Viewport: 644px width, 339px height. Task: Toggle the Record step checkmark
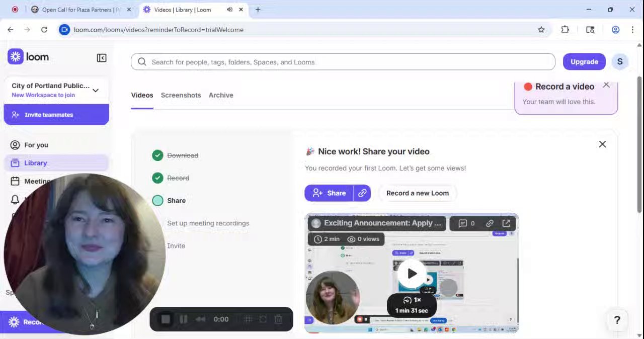tap(157, 178)
